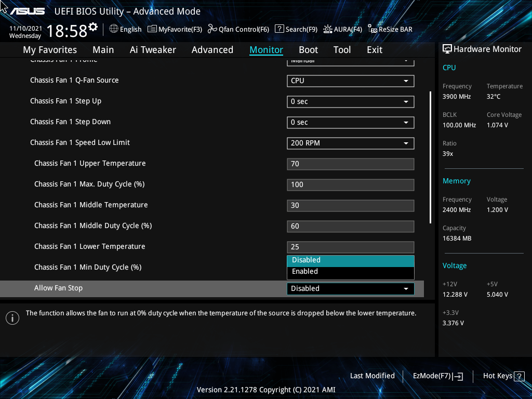Click the Hardware Monitor screen icon

[x=447, y=49]
